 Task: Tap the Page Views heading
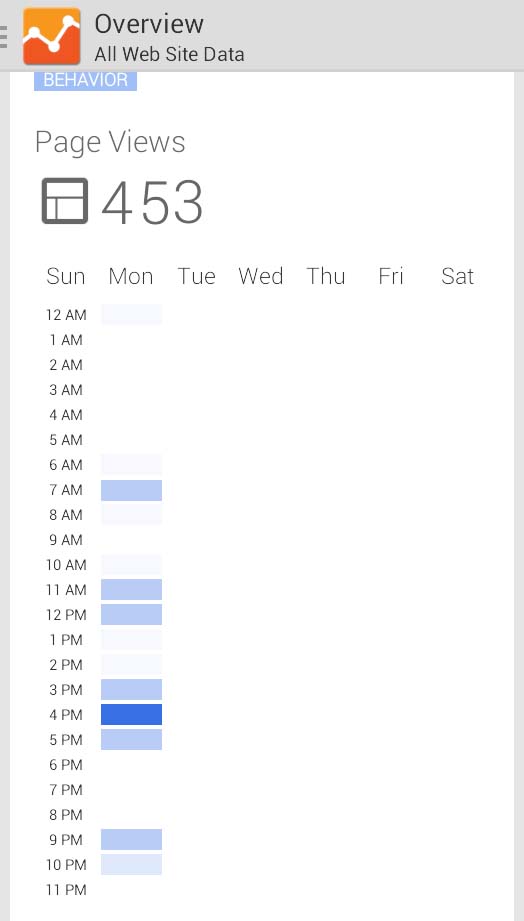click(110, 143)
